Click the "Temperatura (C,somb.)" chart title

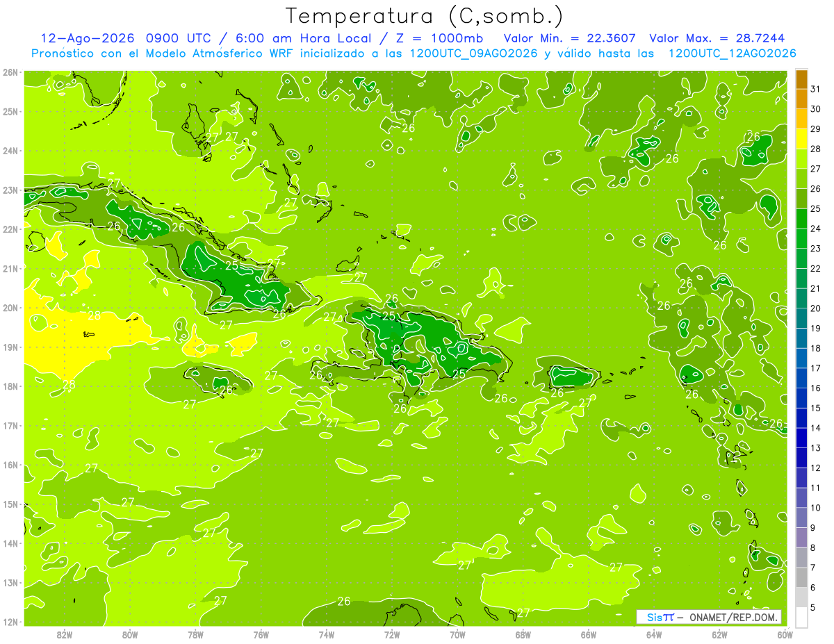click(x=425, y=16)
